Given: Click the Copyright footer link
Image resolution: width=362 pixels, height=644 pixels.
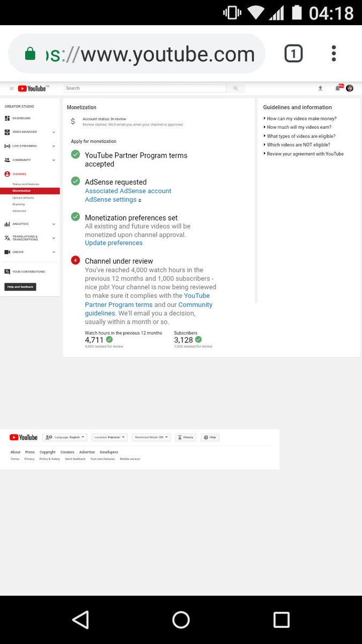Looking at the screenshot, I should coord(48,452).
